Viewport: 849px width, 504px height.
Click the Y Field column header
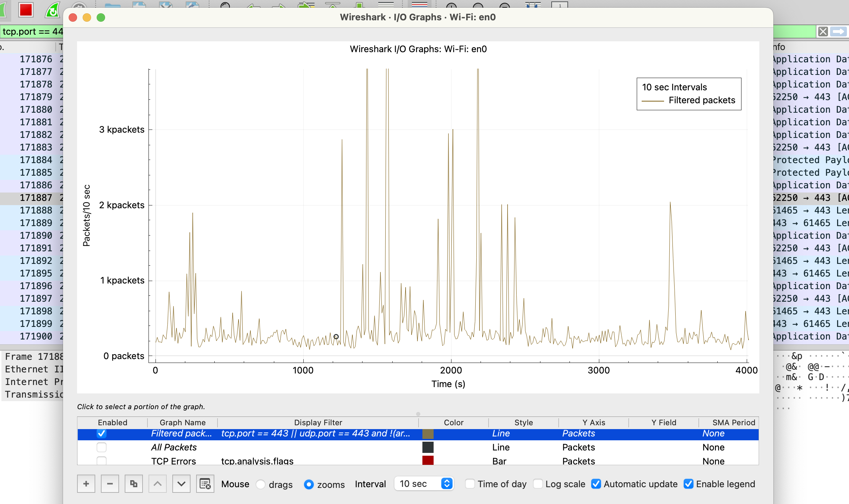[x=664, y=422]
